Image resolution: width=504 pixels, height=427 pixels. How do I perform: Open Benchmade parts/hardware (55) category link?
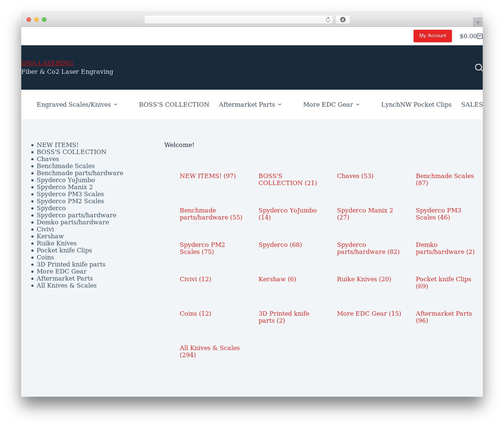tap(211, 214)
